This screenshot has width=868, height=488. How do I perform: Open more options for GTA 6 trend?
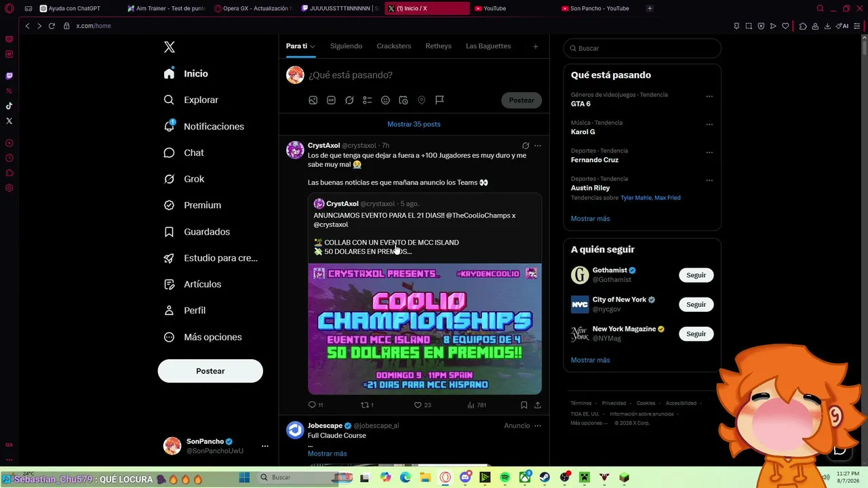[x=709, y=96]
